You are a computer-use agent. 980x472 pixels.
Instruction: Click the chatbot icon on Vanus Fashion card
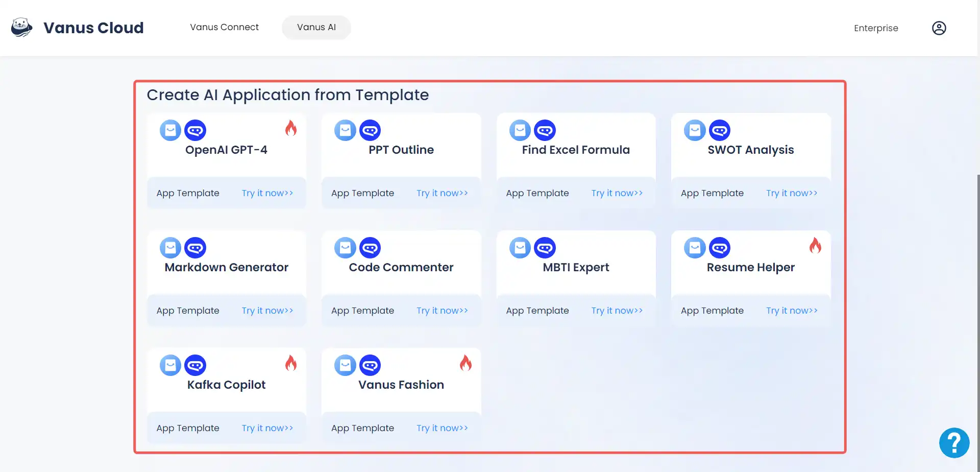tap(370, 365)
